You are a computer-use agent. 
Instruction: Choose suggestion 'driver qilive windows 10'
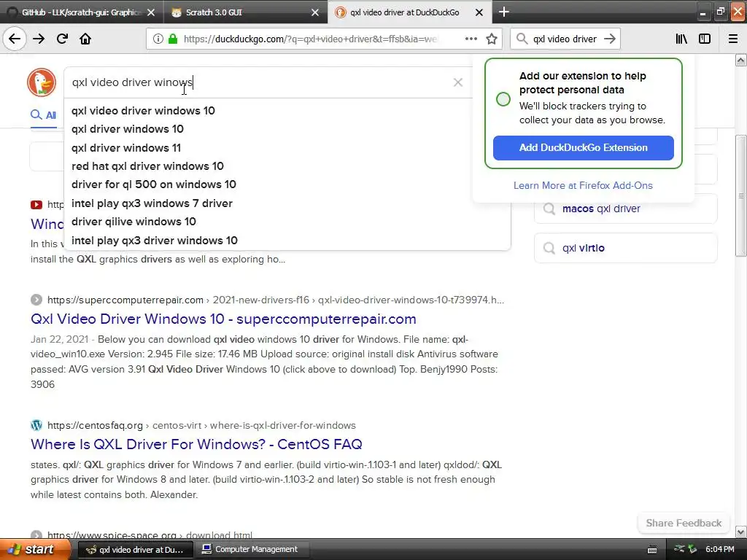point(133,222)
